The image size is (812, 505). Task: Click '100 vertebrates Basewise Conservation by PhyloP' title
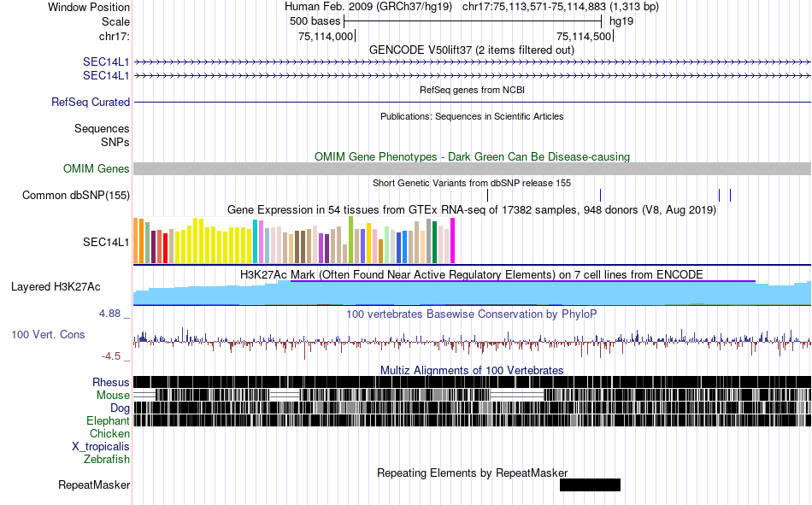point(472,314)
